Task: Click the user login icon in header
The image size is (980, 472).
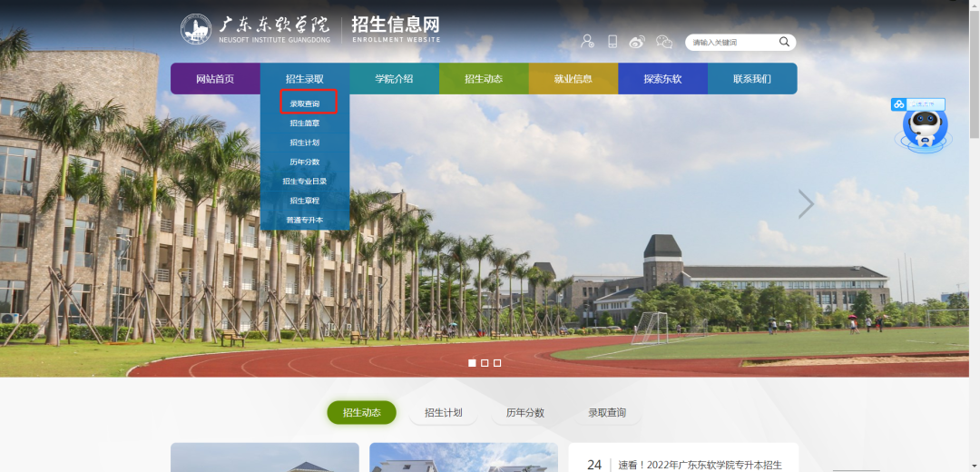Action: point(588,42)
